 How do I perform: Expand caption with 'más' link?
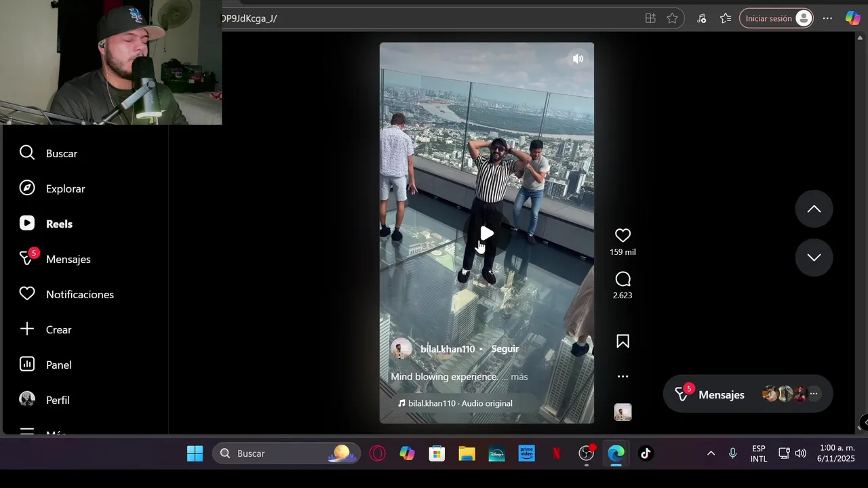coord(519,377)
